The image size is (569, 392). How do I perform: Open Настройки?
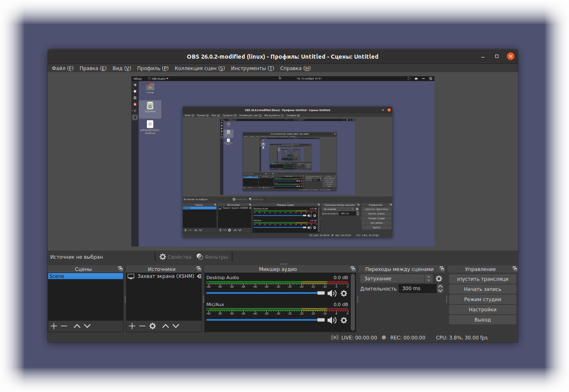pyautogui.click(x=483, y=310)
